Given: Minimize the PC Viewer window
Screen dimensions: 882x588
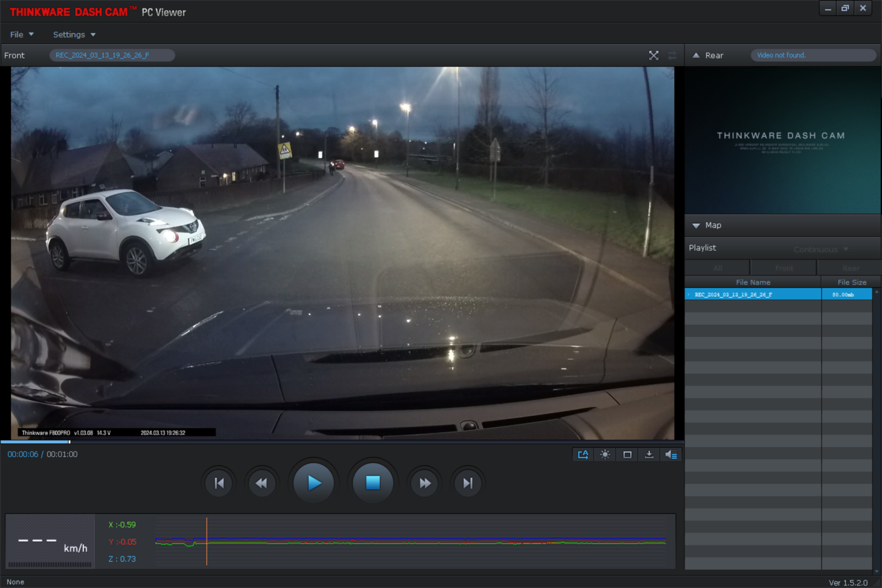Looking at the screenshot, I should (x=828, y=8).
